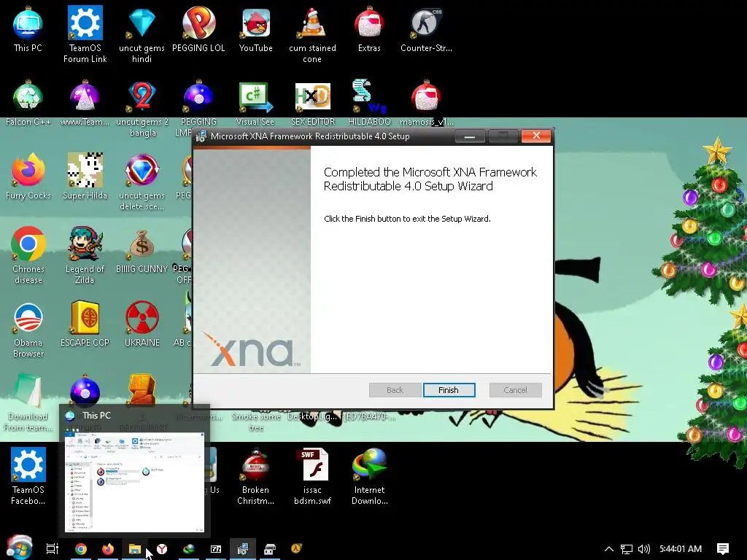Switch to Chrome on the taskbar
The width and height of the screenshot is (747, 560).
[81, 549]
